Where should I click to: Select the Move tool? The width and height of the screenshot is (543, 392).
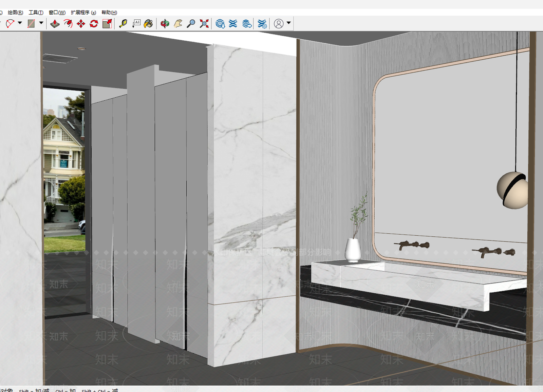(81, 23)
